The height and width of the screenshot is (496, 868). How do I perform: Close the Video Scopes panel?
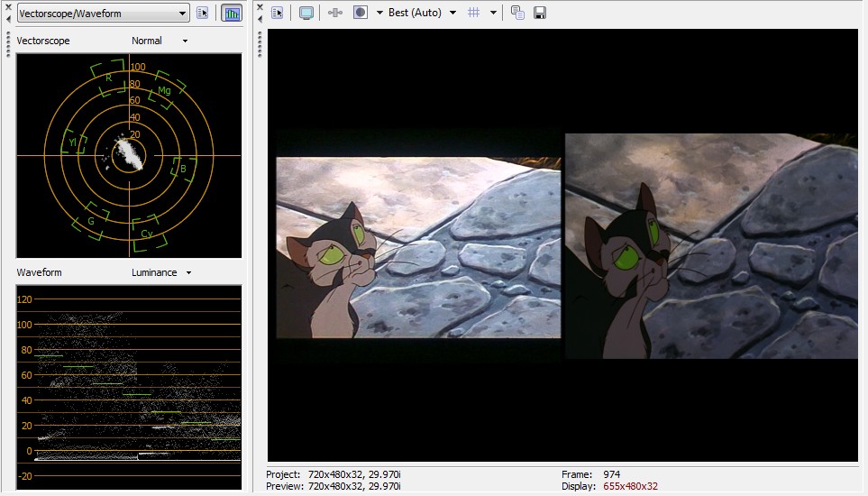coord(8,7)
